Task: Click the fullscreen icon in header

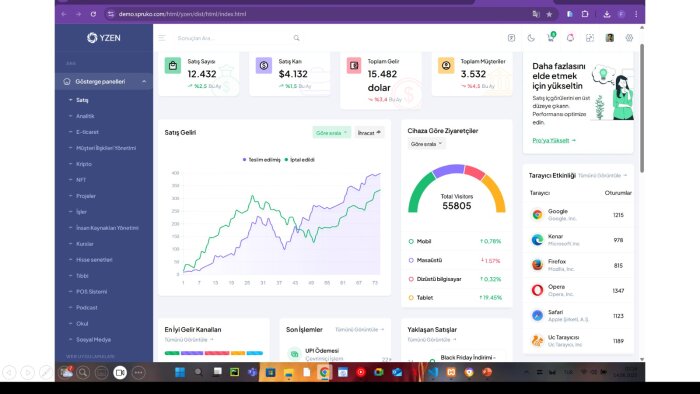Action: 590,38
